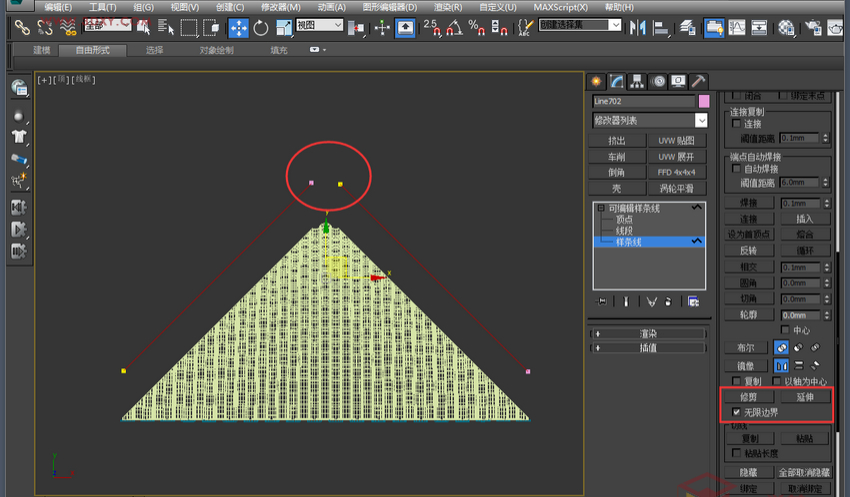The width and height of the screenshot is (850, 497).
Task: Toggle the Angle Snap icon
Action: tap(455, 27)
